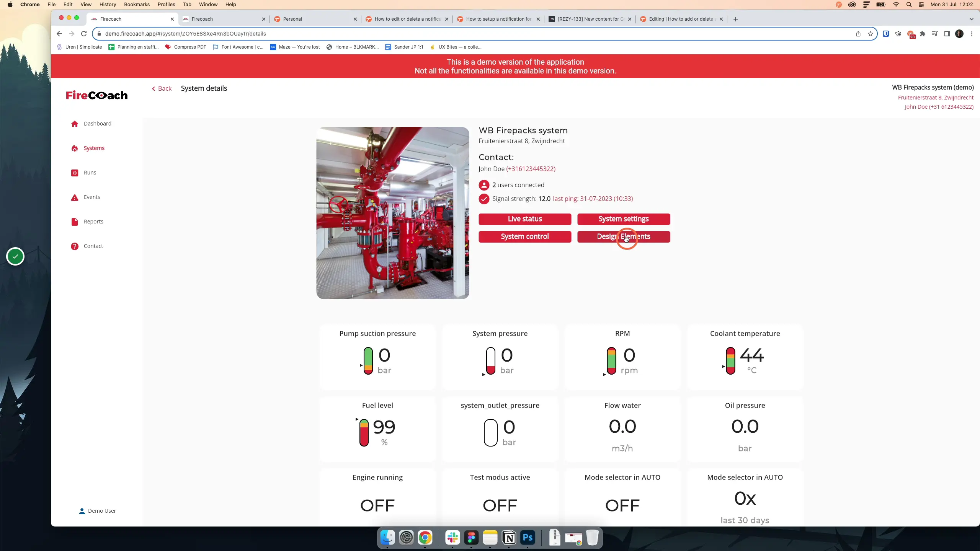
Task: Open macOS Spotlight search
Action: click(909, 5)
